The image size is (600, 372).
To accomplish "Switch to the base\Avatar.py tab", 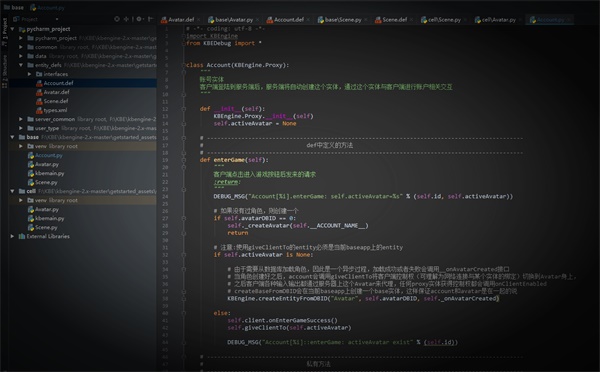I will 233,20.
